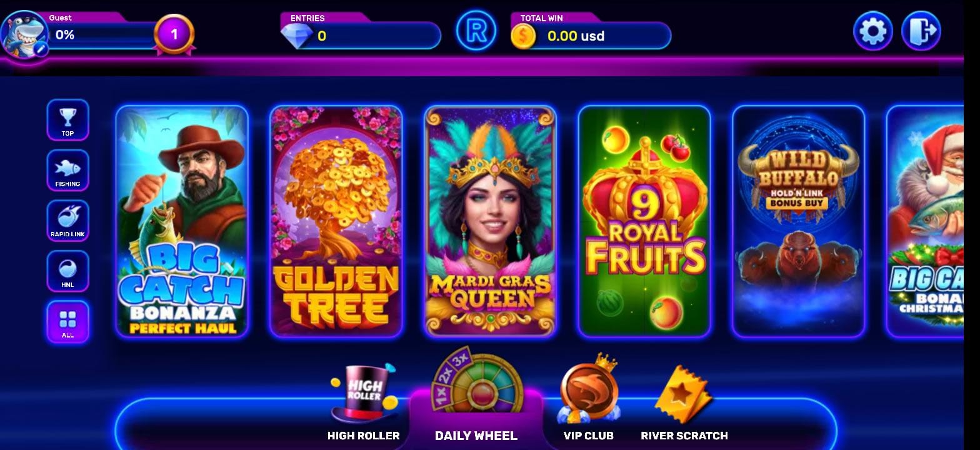Open the settings gear icon
980x450 pixels.
click(872, 31)
